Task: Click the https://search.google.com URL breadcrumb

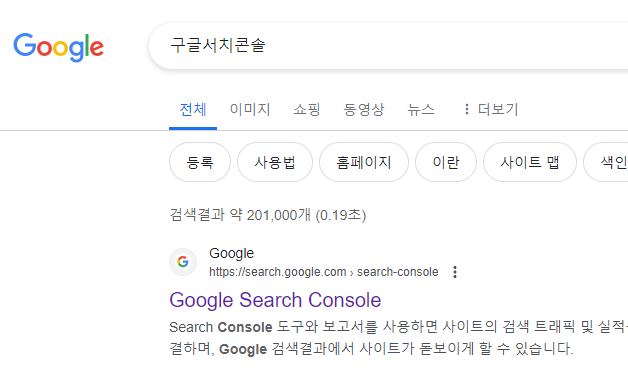Action: click(x=324, y=272)
